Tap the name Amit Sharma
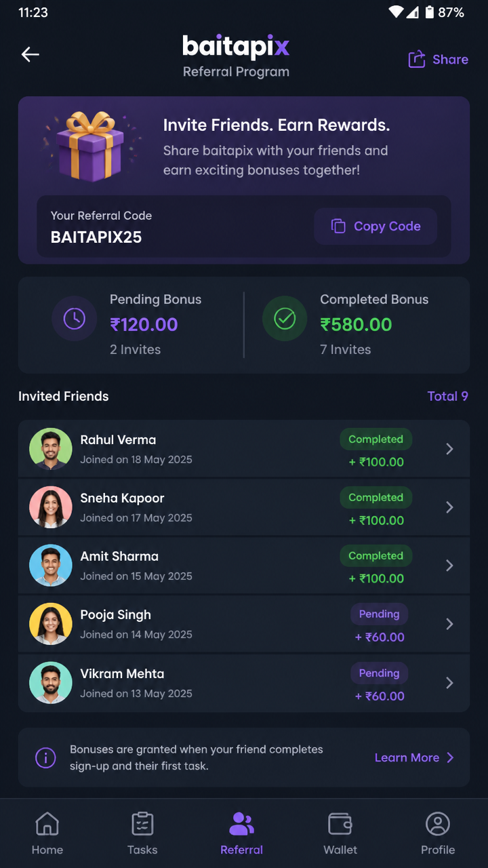Screen dimensions: 488x868 point(119,556)
